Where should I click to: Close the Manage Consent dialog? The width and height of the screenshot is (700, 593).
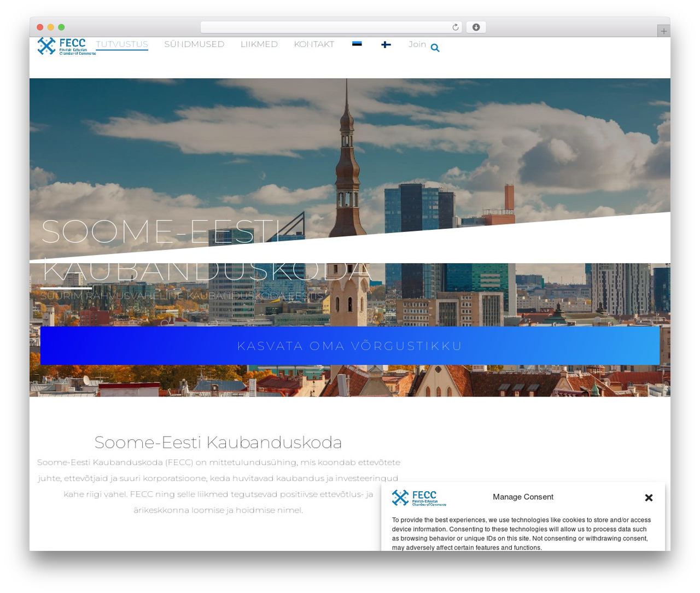649,497
